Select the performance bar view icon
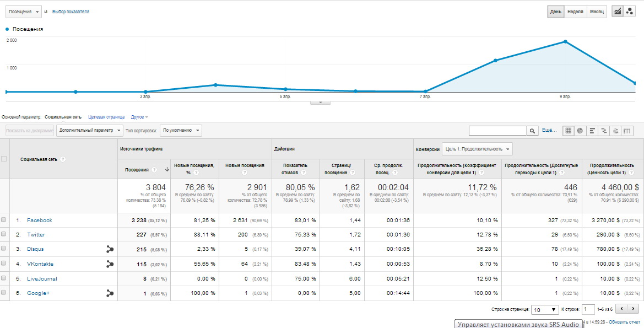 click(592, 131)
